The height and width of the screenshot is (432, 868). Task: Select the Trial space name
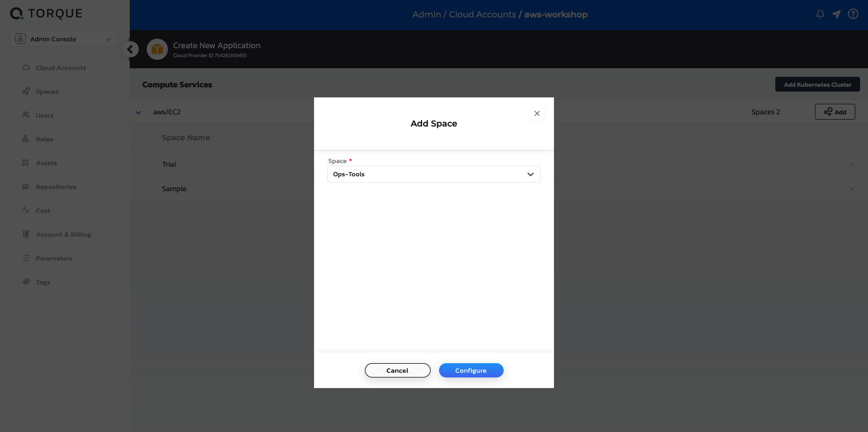[x=169, y=165]
